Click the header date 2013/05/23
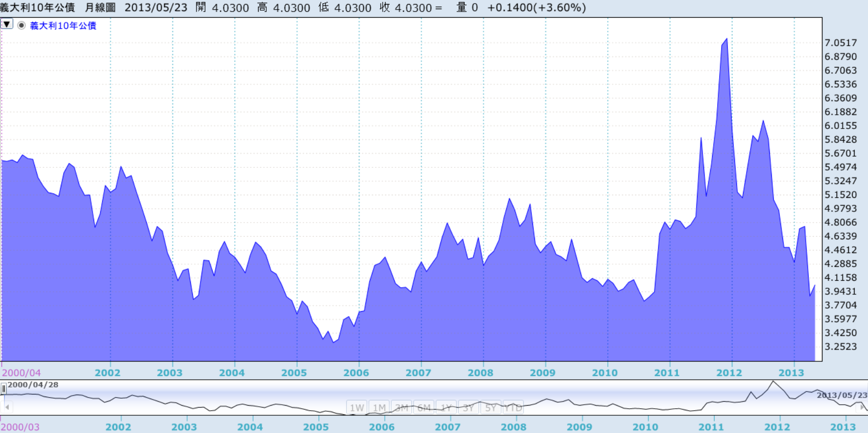Screen dimensions: 868x433 156,8
